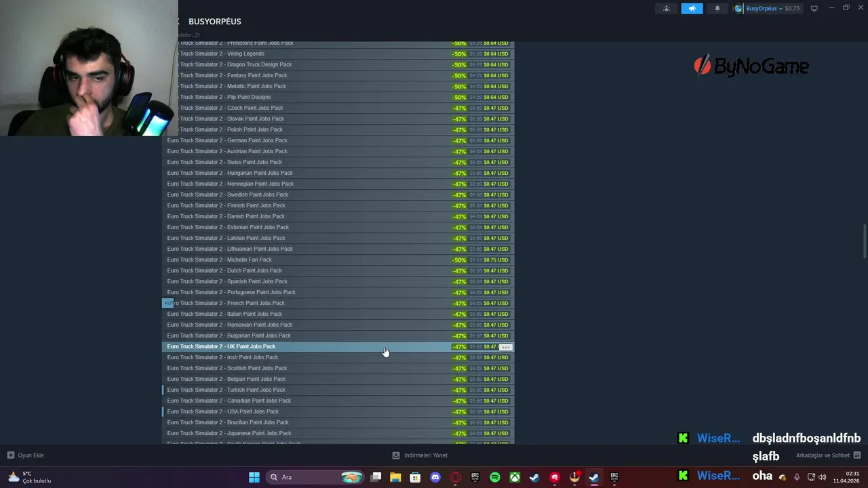Select Estonian Paint Jobs Pack row
868x488 pixels.
pos(338,228)
